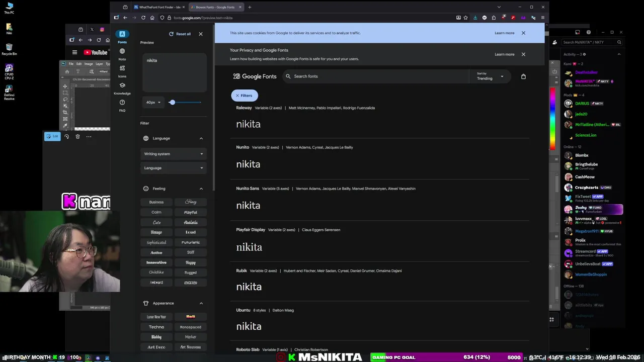Open the Image menu in Photoshop window
The image size is (644, 362).
(89, 64)
